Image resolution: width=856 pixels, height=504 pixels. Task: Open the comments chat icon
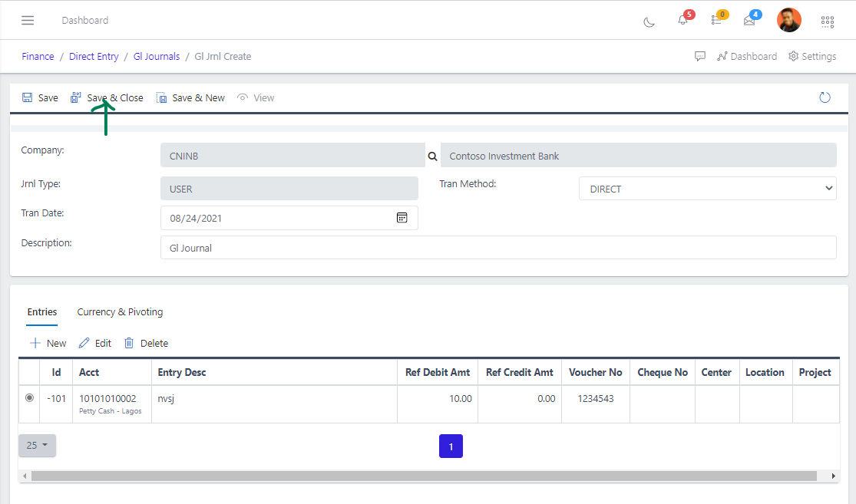click(x=700, y=56)
